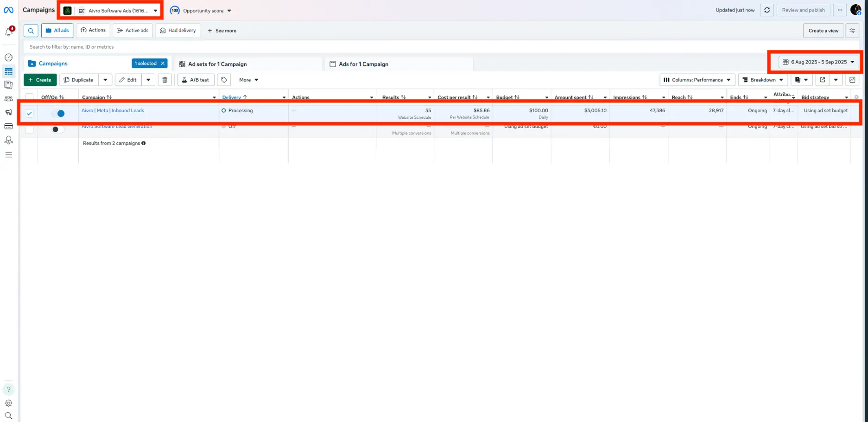Screen dimensions: 868x422
Task: Delete campaign using trash icon
Action: (x=165, y=80)
